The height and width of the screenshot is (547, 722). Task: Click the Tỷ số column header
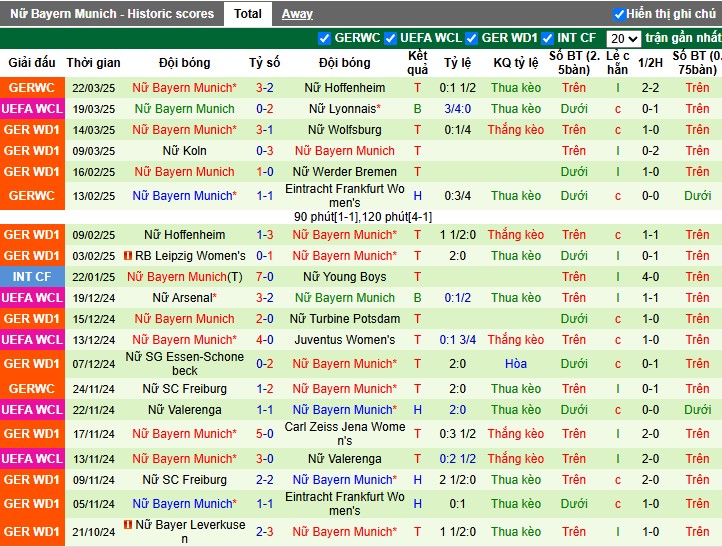pyautogui.click(x=264, y=63)
